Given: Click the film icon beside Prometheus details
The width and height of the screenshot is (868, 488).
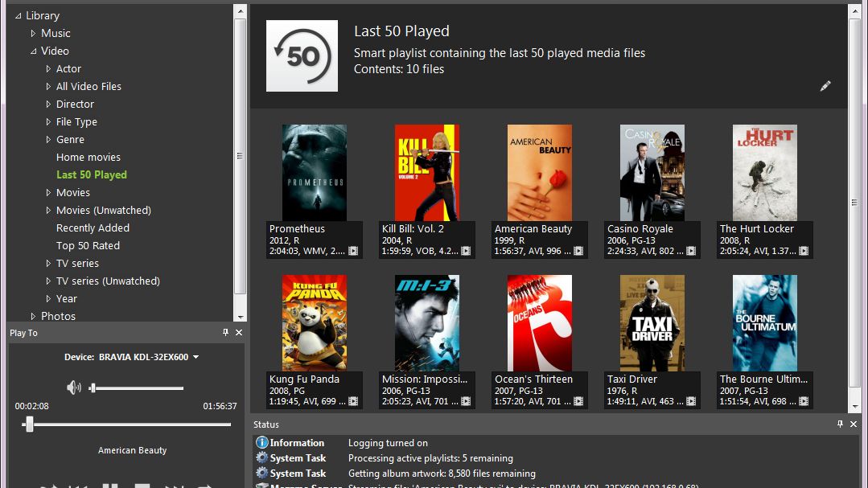Looking at the screenshot, I should point(353,251).
